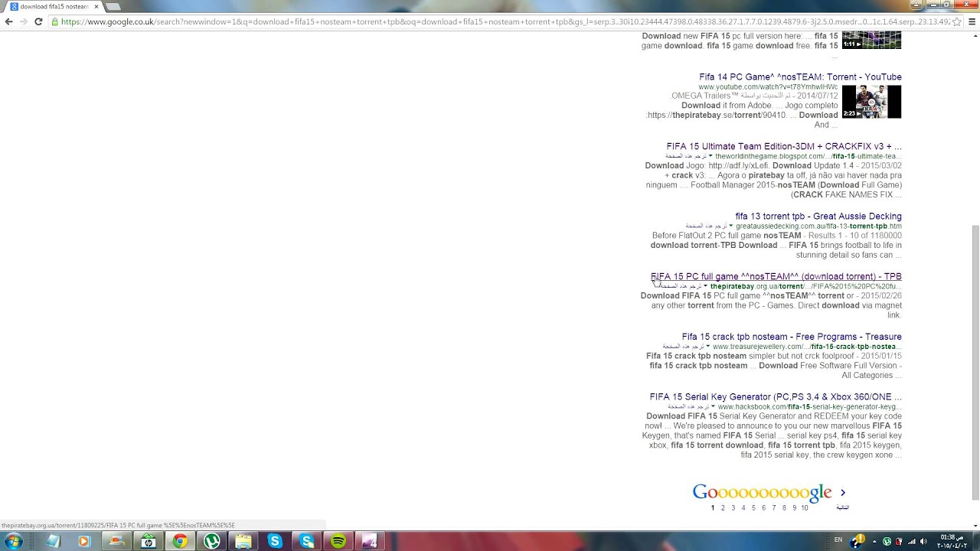980x551 pixels.
Task: Click 'ترجم هذه الصفحة' for treasurejewellery result
Action: pyautogui.click(x=683, y=347)
